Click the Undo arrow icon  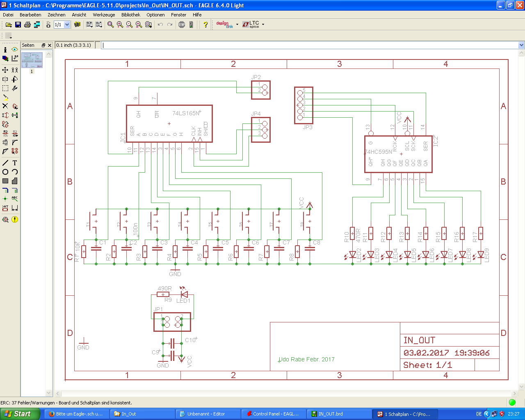pos(160,25)
